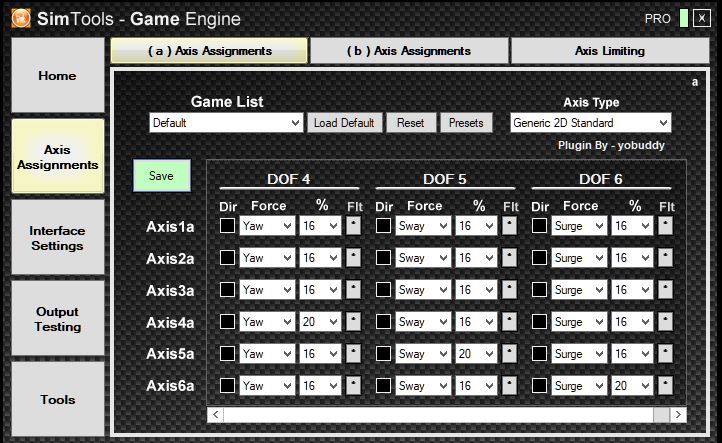722x443 pixels.
Task: Open Axis Type dropdown Generic 2D Standard
Action: click(x=590, y=123)
